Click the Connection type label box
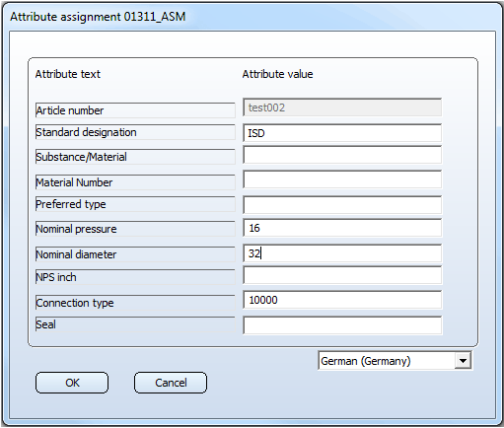504x428 pixels. 135,303
